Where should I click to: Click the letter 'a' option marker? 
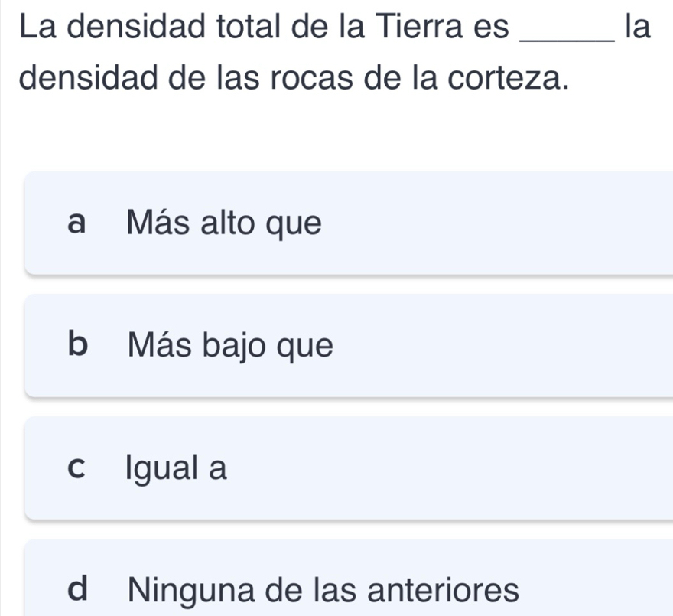tap(75, 223)
